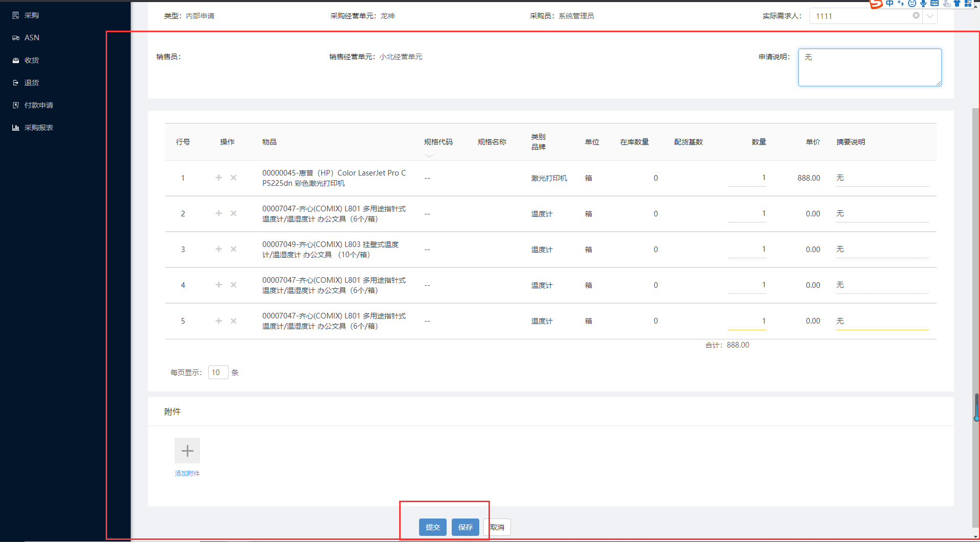Edit 摘要说明 field in row 2
The width and height of the screenshot is (980, 542).
(882, 214)
